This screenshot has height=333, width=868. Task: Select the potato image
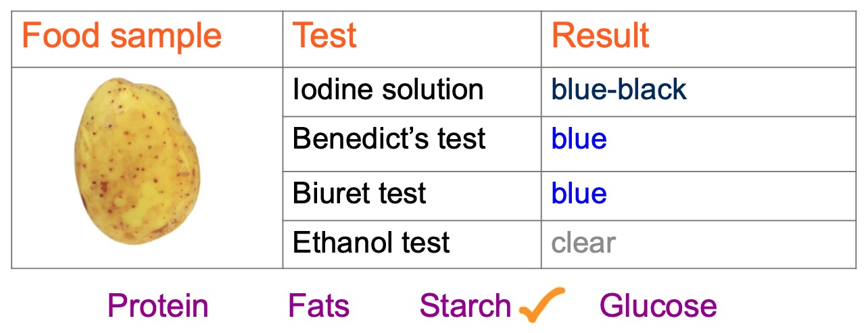142,160
